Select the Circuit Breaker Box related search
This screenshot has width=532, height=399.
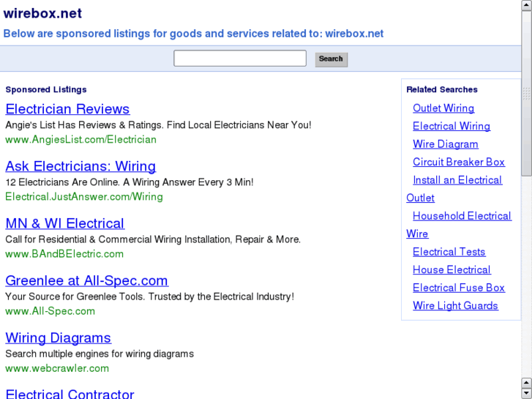click(x=459, y=162)
